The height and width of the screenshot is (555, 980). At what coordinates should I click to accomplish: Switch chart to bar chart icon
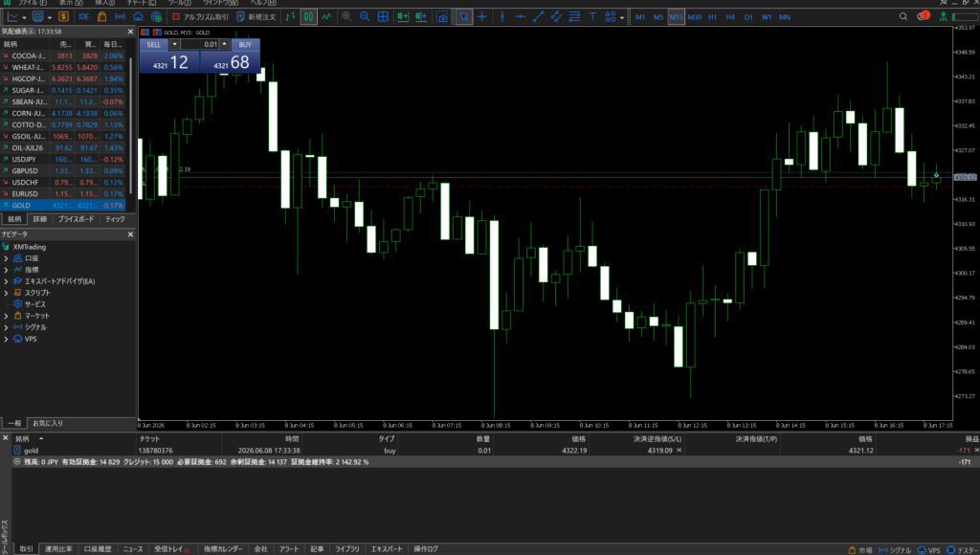point(290,17)
